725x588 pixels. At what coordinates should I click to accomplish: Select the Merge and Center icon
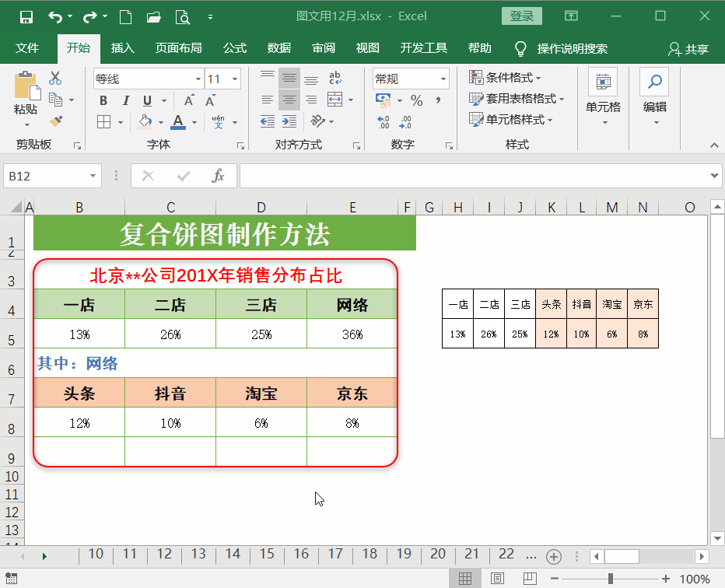pos(334,100)
